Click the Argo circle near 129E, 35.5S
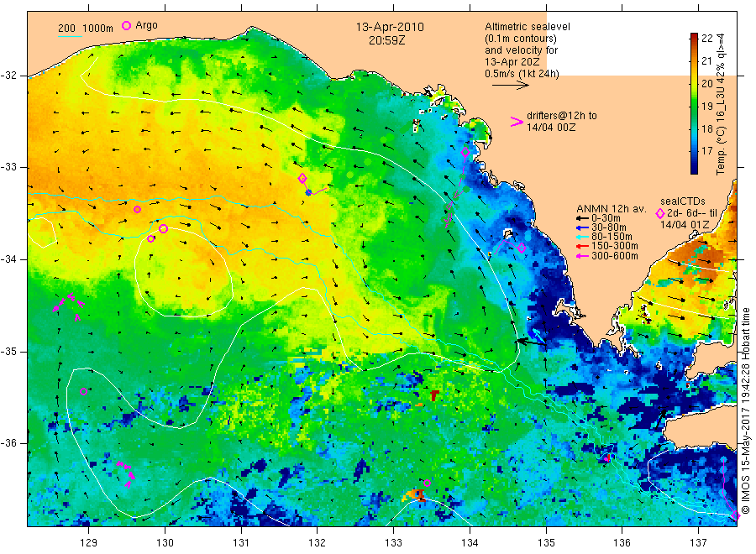 pyautogui.click(x=83, y=392)
